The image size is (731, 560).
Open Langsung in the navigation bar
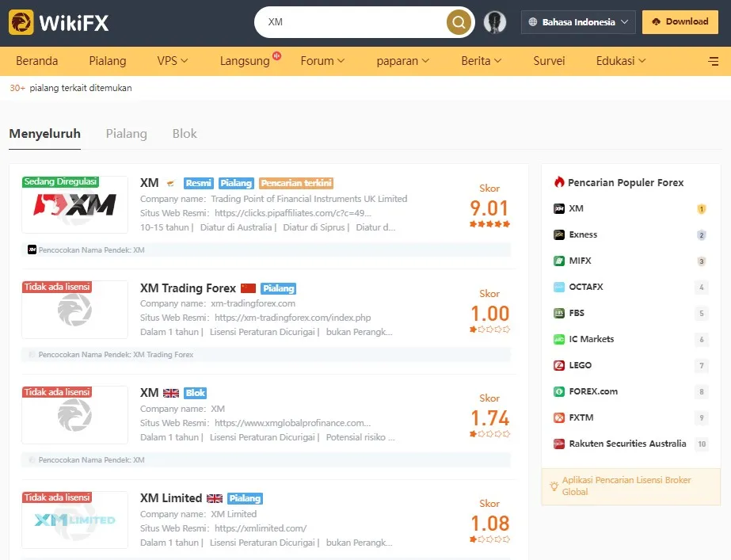(245, 61)
